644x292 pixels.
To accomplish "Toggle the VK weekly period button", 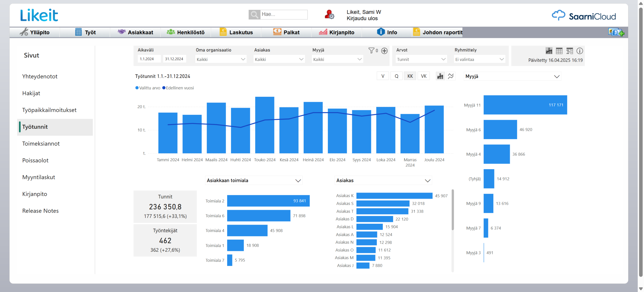I will click(x=424, y=76).
